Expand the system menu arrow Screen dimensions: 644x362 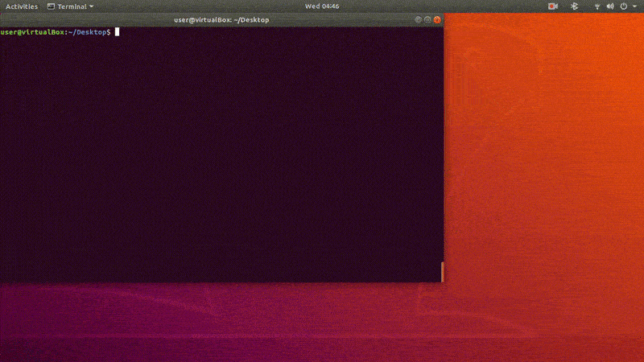(x=634, y=6)
